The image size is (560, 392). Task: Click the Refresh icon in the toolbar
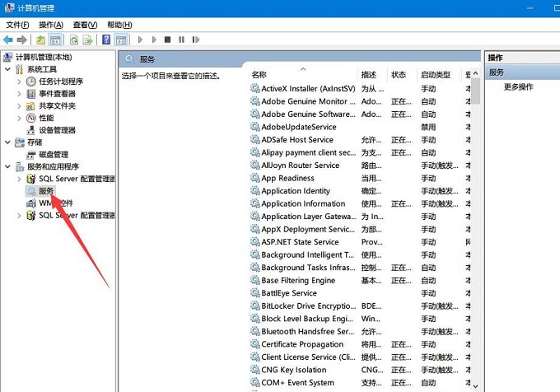tap(74, 40)
